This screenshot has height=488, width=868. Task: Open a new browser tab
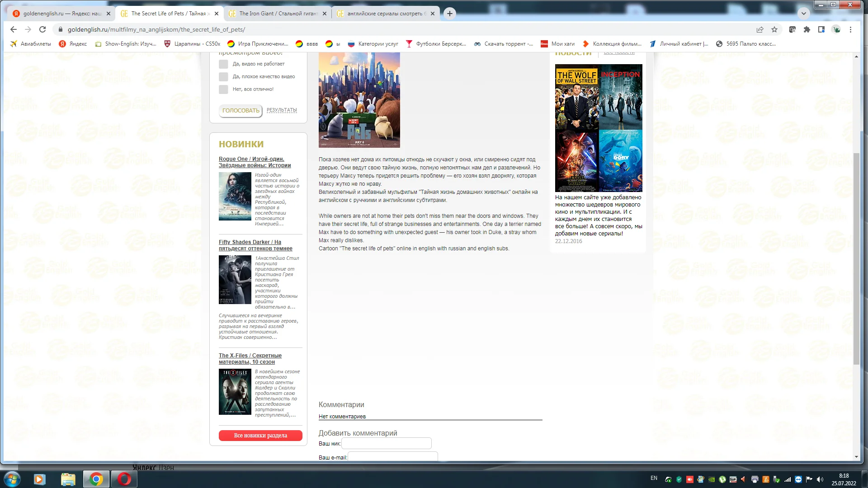click(449, 14)
